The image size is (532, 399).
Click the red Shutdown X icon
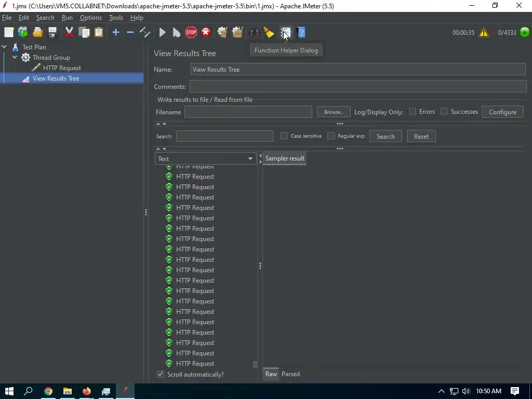206,32
